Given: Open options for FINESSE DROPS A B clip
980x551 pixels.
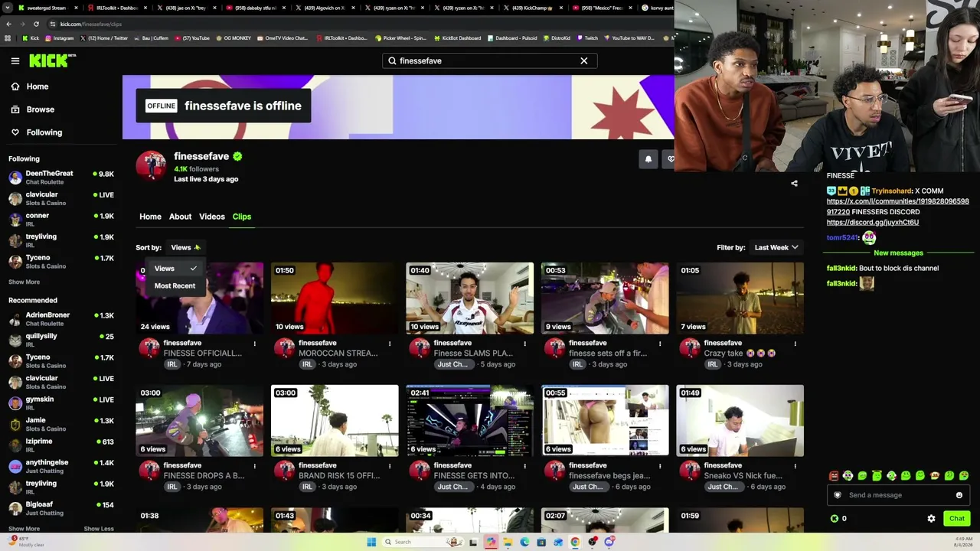Looking at the screenshot, I should click(255, 466).
